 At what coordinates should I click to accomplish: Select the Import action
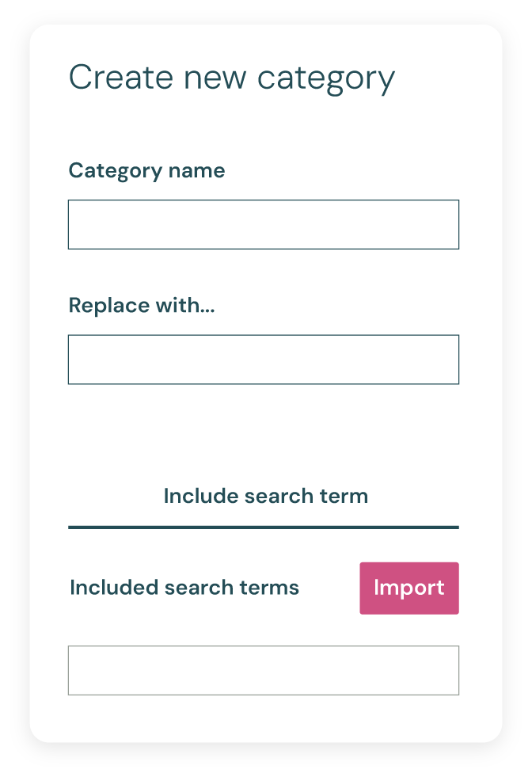pyautogui.click(x=408, y=588)
